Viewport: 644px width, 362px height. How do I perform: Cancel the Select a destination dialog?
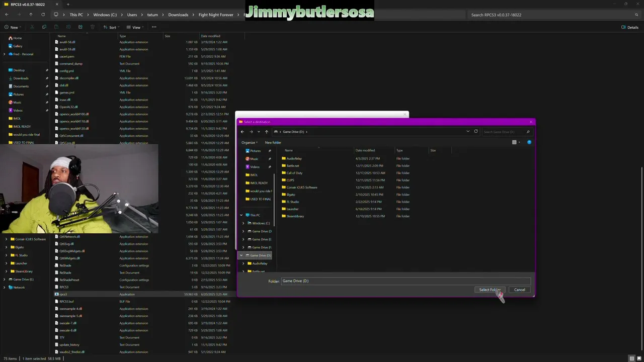tap(520, 290)
